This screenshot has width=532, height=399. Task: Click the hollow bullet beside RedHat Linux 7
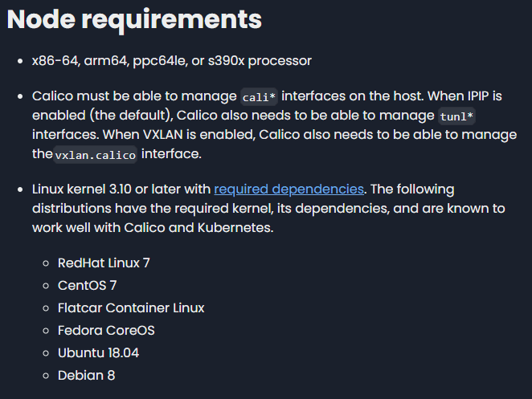coord(46,263)
